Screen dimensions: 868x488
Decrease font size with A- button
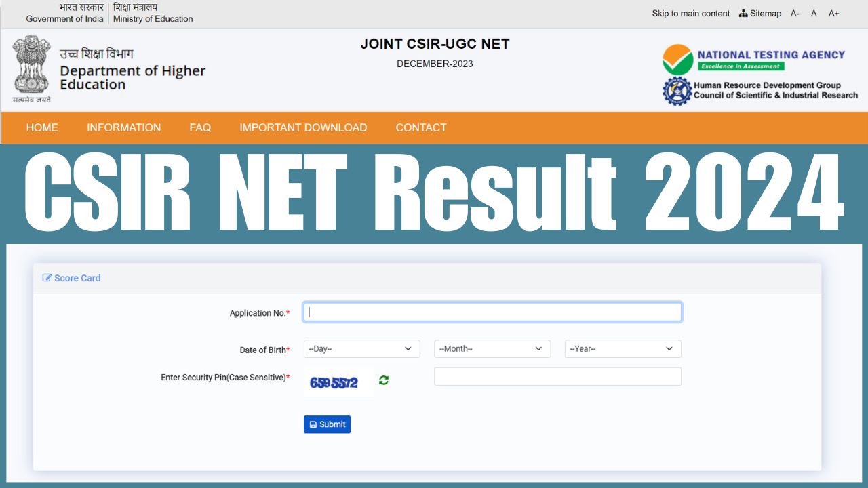[x=795, y=14]
